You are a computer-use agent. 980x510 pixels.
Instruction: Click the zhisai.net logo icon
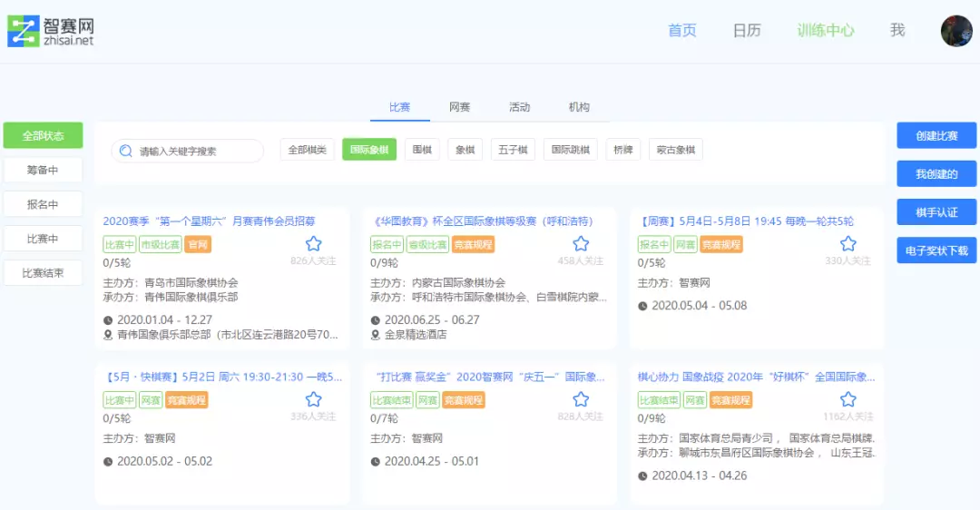23,31
